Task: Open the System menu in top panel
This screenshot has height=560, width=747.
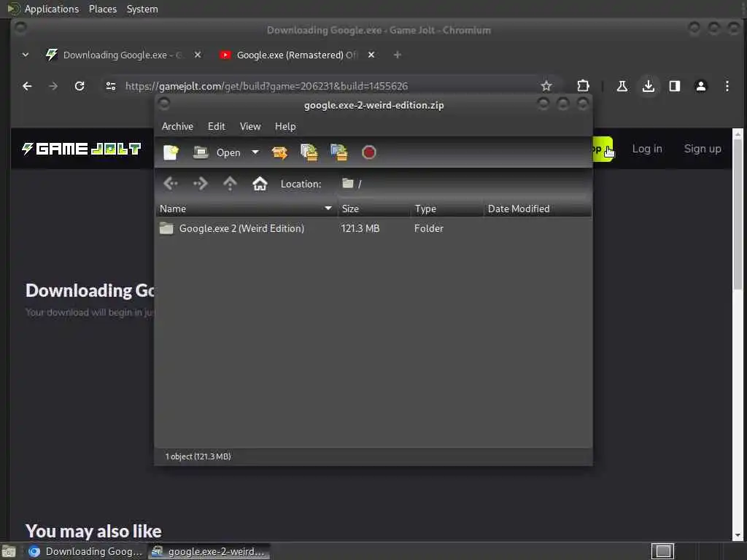Action: 142,9
